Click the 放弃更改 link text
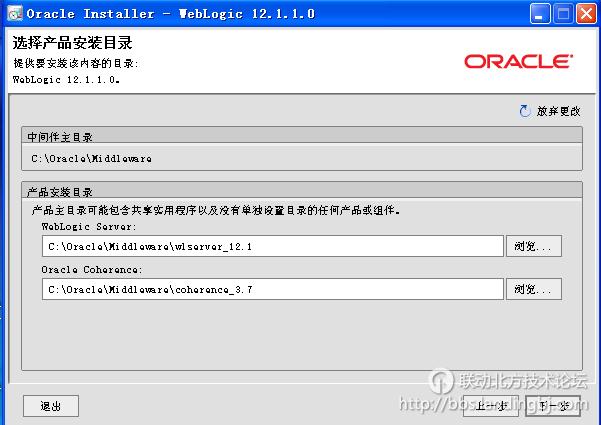This screenshot has height=425, width=601. point(558,111)
